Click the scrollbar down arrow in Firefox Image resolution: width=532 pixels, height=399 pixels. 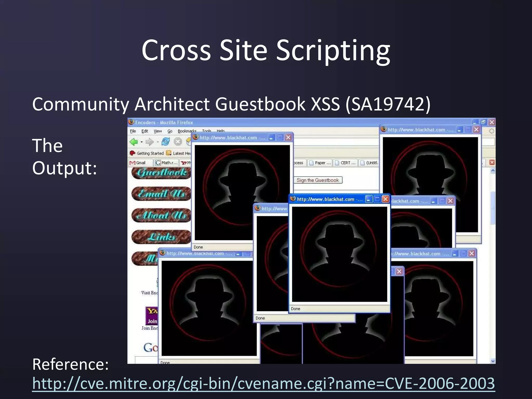point(493,361)
